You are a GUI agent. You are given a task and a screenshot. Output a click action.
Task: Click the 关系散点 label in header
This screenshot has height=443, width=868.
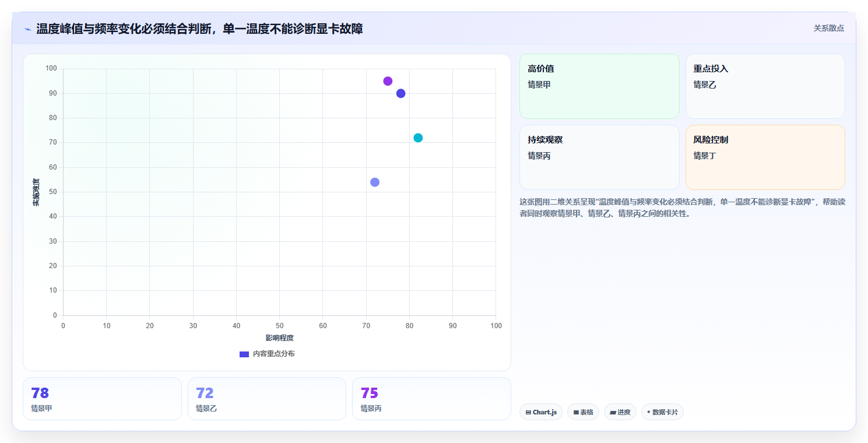(828, 28)
